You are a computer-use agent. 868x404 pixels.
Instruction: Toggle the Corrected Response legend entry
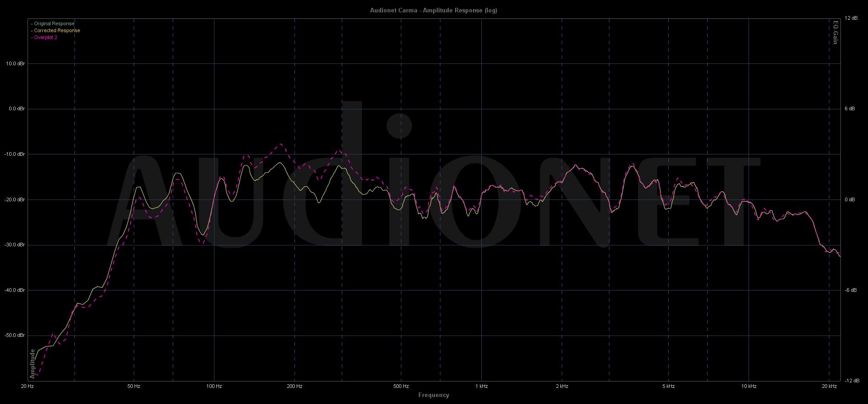pyautogui.click(x=56, y=30)
